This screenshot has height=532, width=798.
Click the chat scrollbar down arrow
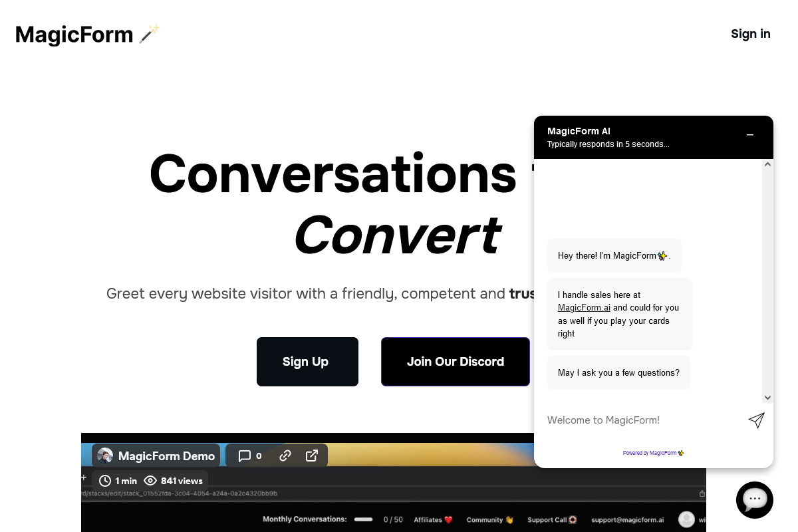click(x=767, y=396)
